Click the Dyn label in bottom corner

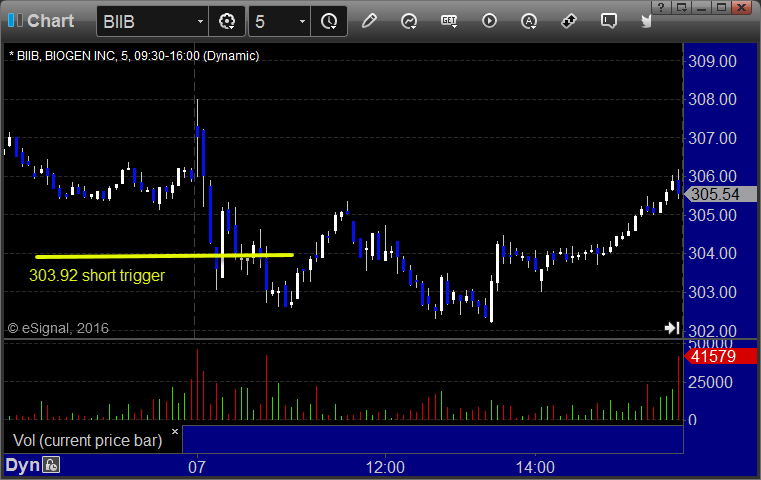[x=22, y=465]
